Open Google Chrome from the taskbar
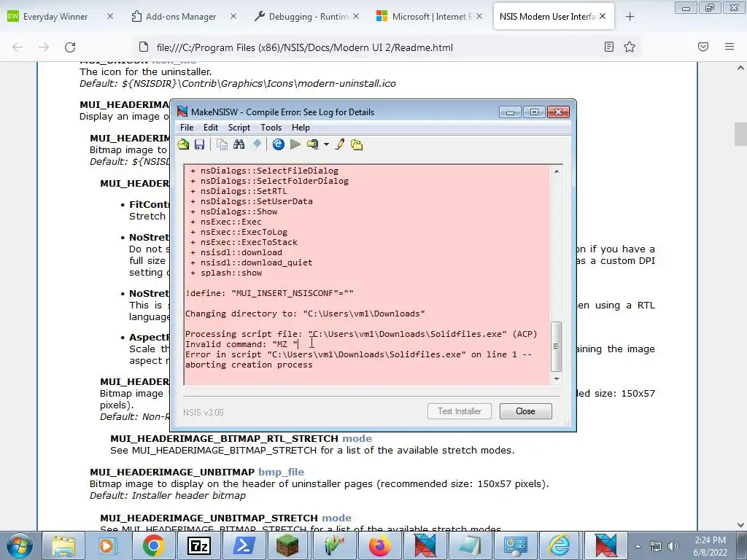The width and height of the screenshot is (747, 560). [x=153, y=545]
